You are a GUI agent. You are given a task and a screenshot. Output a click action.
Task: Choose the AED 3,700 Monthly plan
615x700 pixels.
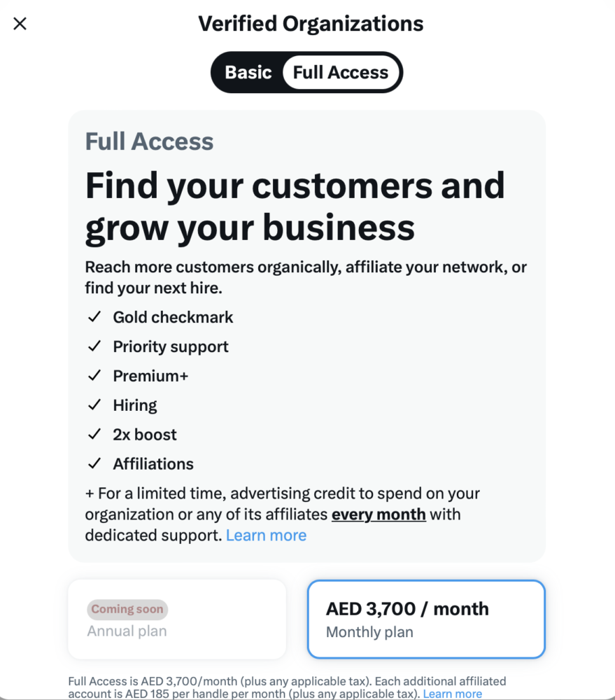pyautogui.click(x=426, y=619)
